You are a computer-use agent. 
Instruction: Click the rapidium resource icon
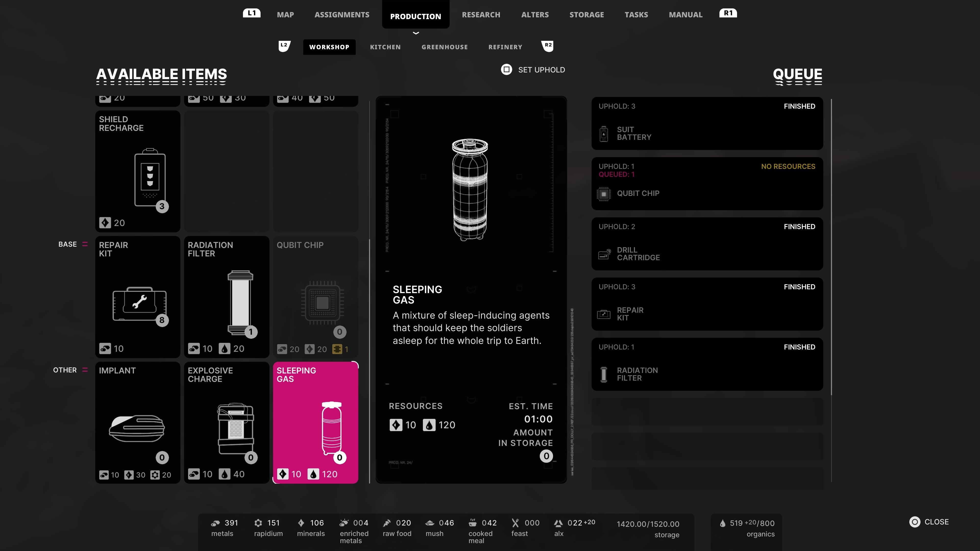258,523
